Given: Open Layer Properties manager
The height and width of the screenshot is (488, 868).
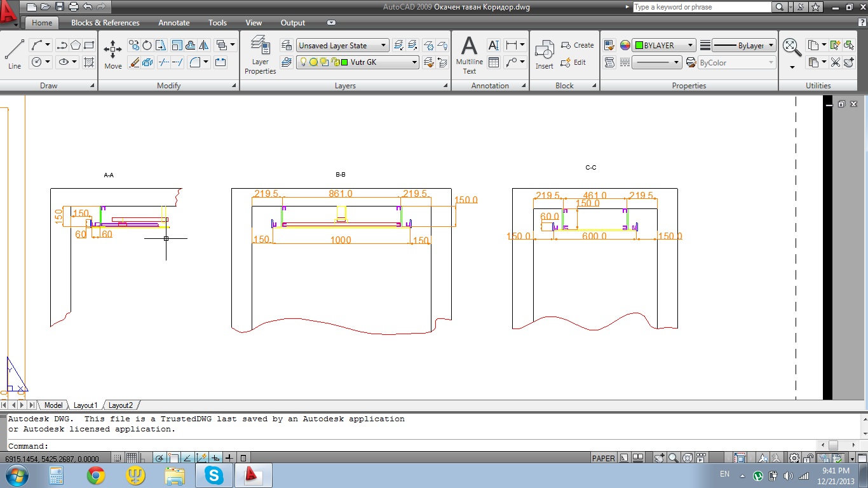Looking at the screenshot, I should point(261,54).
